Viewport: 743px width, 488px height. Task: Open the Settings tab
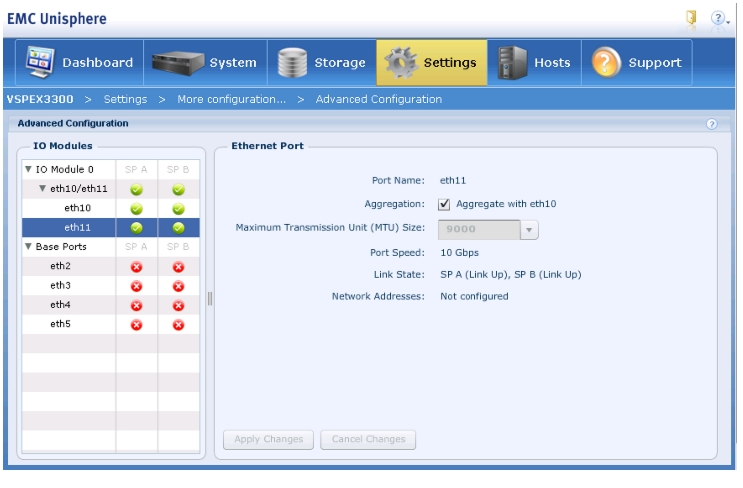pyautogui.click(x=432, y=63)
